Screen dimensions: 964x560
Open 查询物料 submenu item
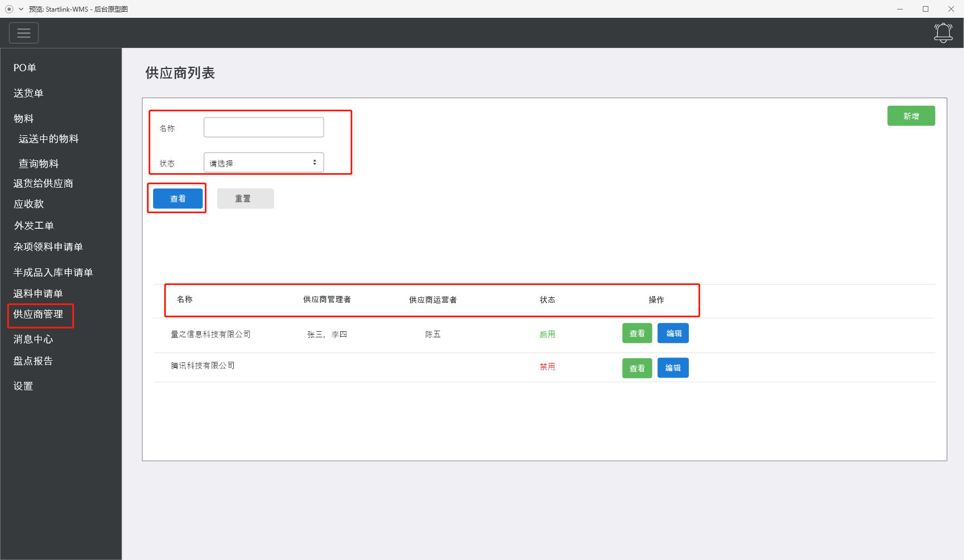[x=39, y=164]
